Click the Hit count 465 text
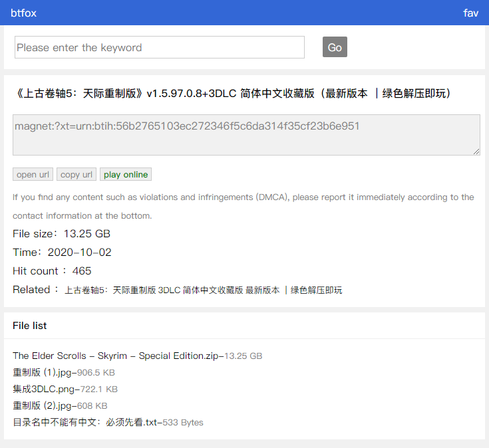 click(x=52, y=271)
